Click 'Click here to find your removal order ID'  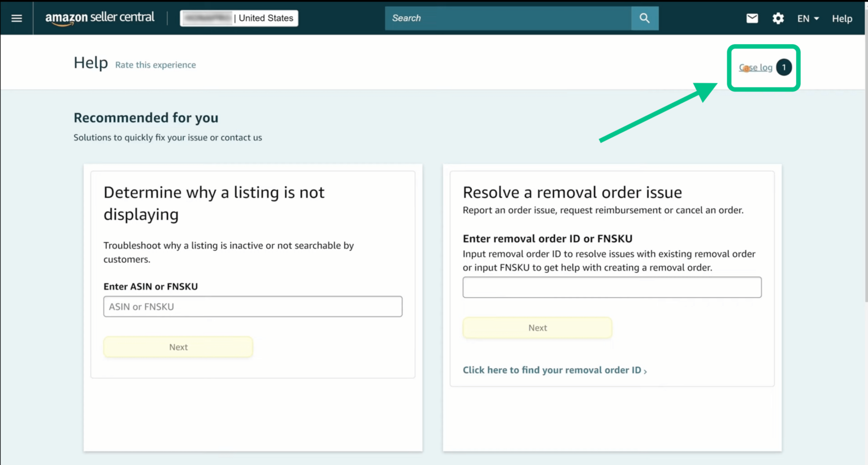coord(551,370)
